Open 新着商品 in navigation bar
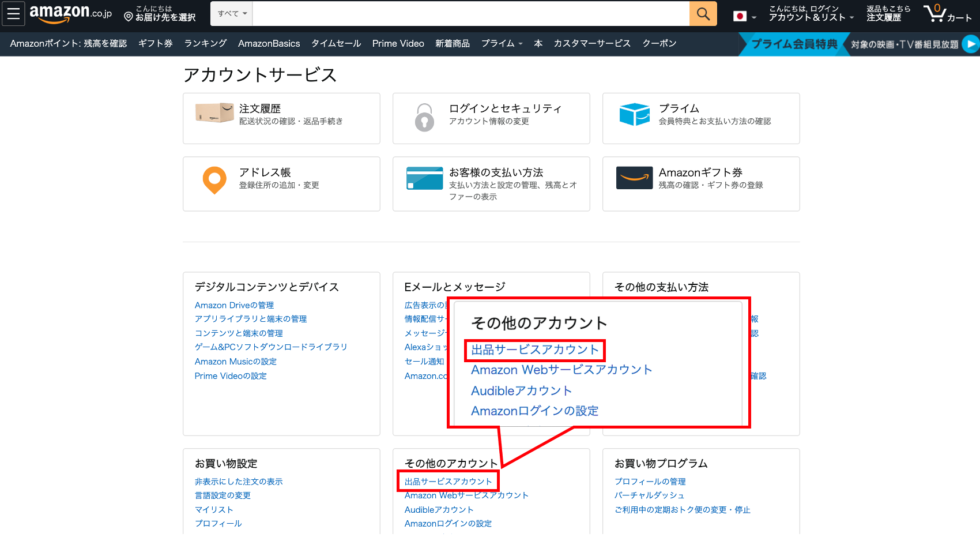The image size is (980, 541). tap(453, 43)
